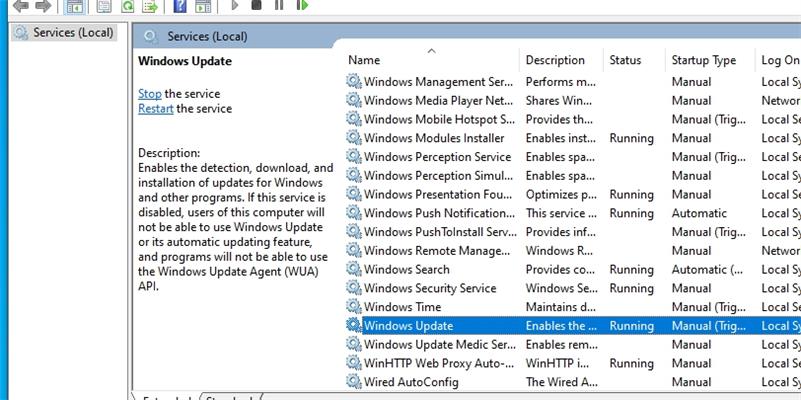The height and width of the screenshot is (400, 801).
Task: Select the Windows Media Player Net... service name
Action: coord(439,101)
